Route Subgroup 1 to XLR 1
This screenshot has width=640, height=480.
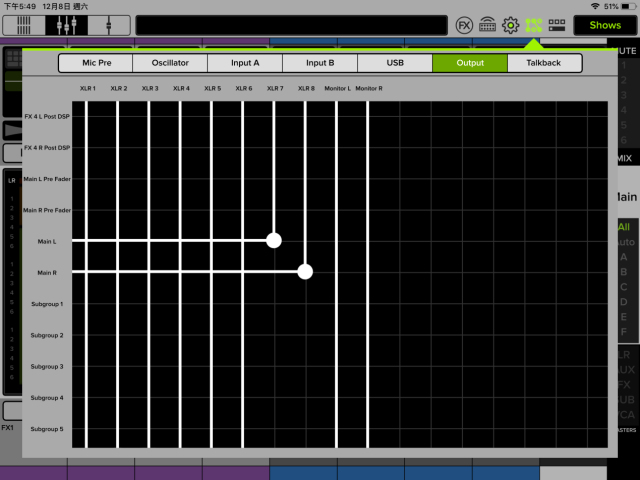(x=87, y=303)
